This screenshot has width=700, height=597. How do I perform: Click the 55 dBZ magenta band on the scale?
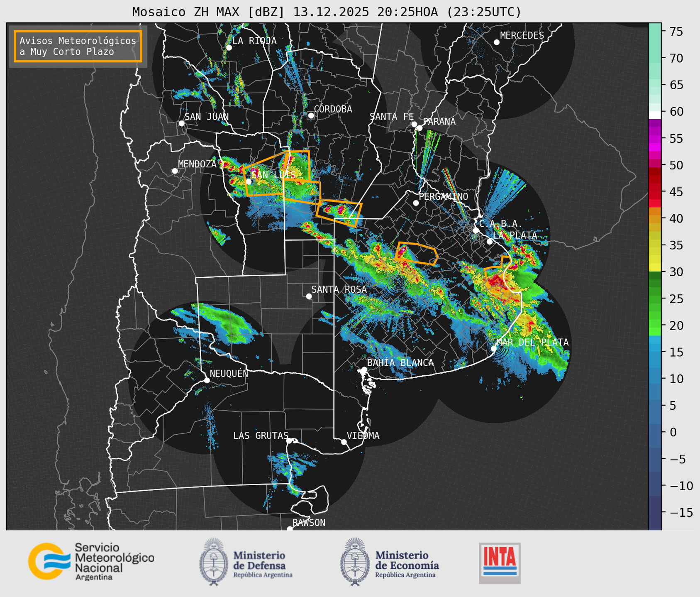pyautogui.click(x=655, y=138)
